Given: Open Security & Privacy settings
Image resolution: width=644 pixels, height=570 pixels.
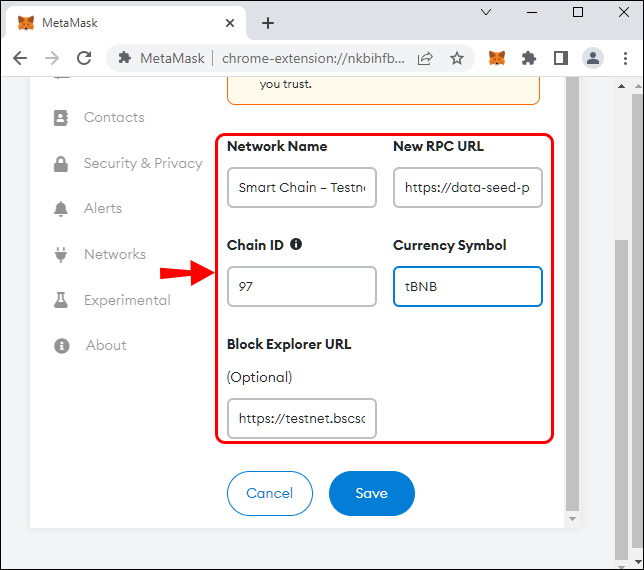Looking at the screenshot, I should click(143, 163).
